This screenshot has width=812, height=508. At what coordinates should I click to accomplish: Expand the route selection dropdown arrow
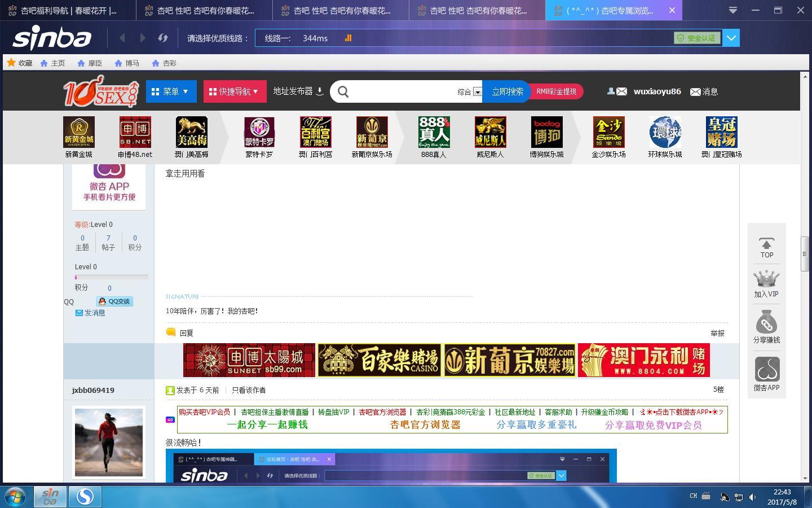point(731,38)
